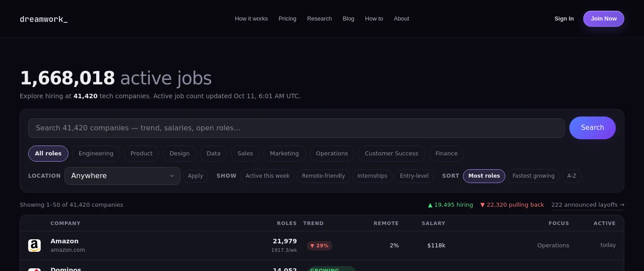Toggle the Active this week filter

click(x=267, y=176)
